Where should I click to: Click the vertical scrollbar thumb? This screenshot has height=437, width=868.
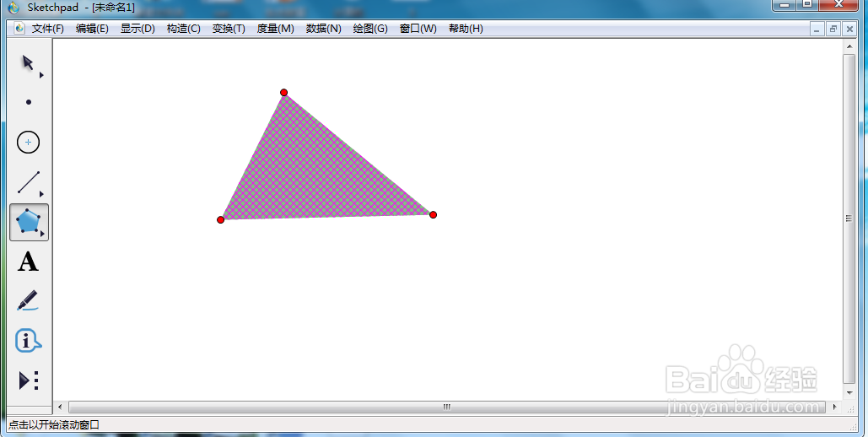point(849,218)
